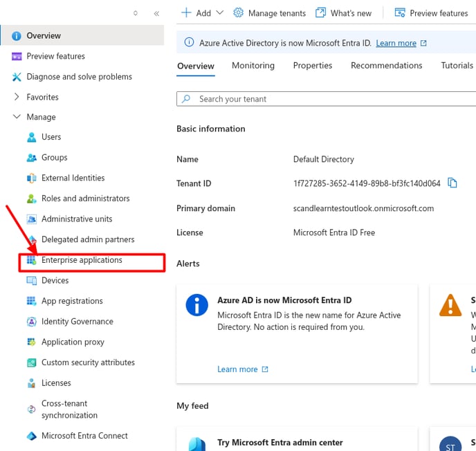Click the up/down sort arrows above sidebar
Viewport: 476px width, 451px height.
136,13
